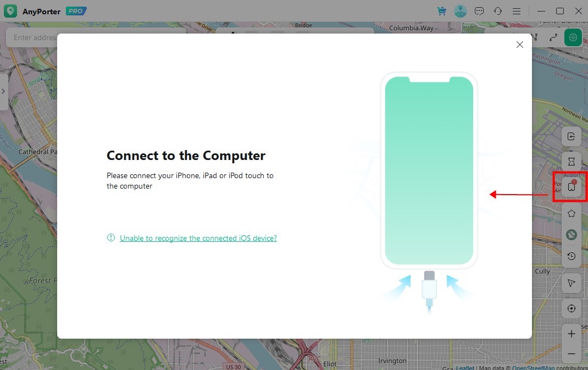Click the 'Connect to the Computer' heading text
Image resolution: width=588 pixels, height=370 pixels.
[186, 156]
